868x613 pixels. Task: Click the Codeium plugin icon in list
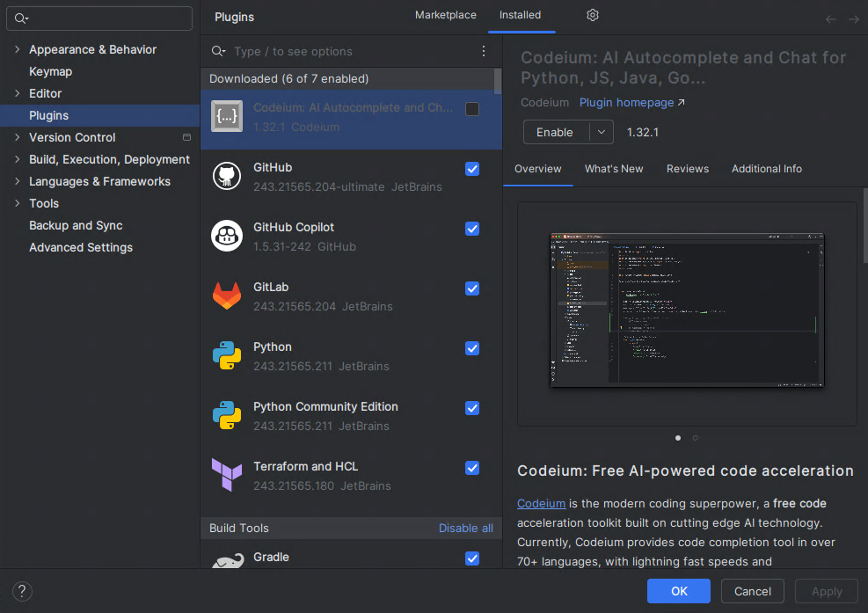click(227, 116)
